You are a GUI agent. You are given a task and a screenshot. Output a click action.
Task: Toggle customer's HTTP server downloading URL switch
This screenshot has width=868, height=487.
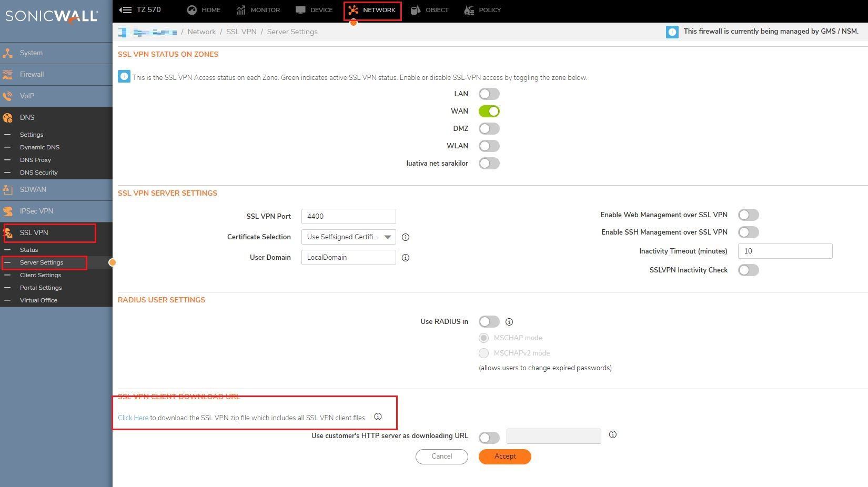(x=489, y=438)
